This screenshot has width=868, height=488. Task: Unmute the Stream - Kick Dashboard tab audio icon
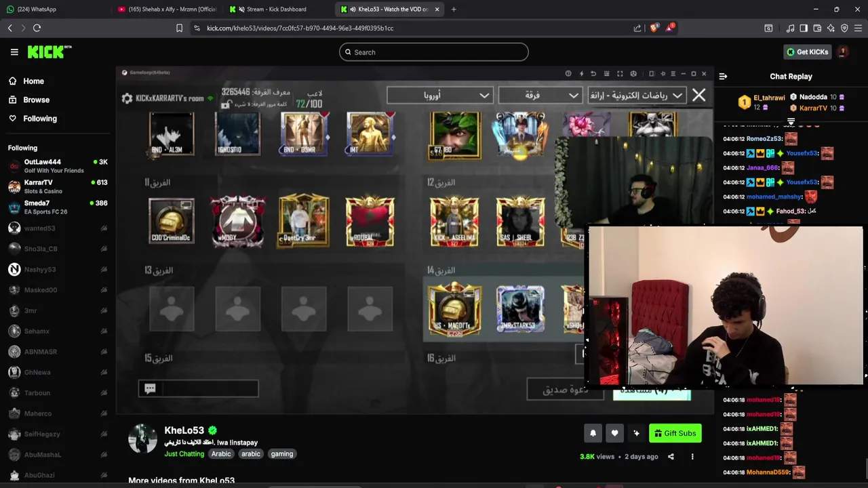[241, 9]
